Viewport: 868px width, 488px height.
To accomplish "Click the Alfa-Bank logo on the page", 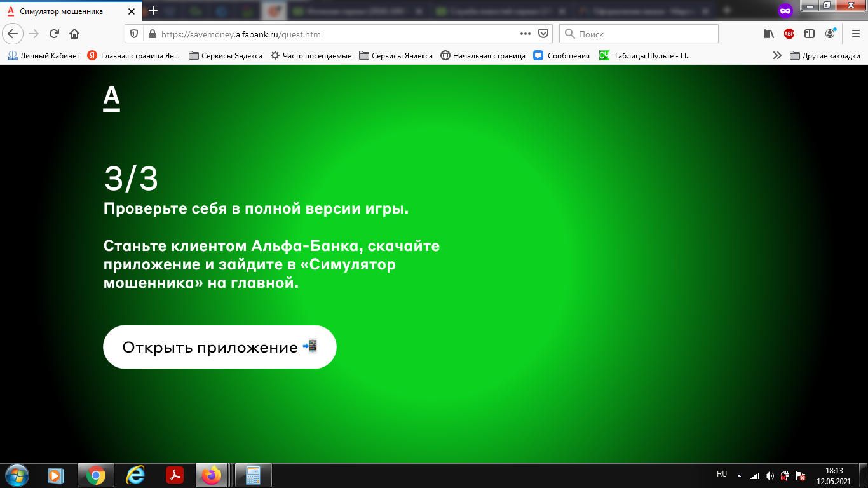I will (x=111, y=99).
